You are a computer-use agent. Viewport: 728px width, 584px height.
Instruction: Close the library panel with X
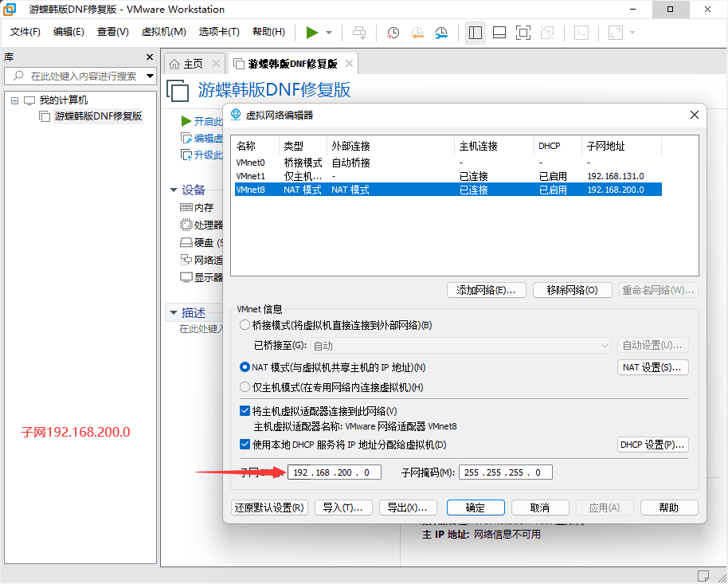coord(150,57)
